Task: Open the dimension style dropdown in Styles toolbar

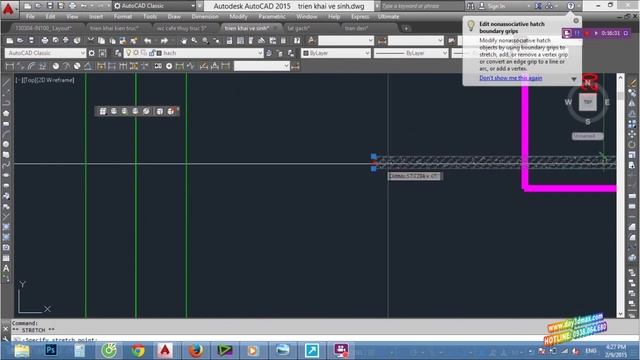Action: point(416,40)
